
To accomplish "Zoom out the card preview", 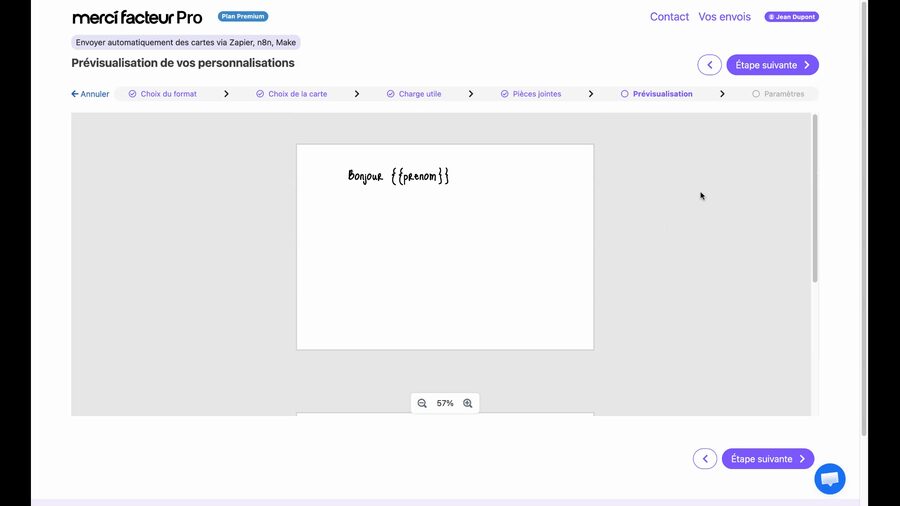I will [422, 403].
